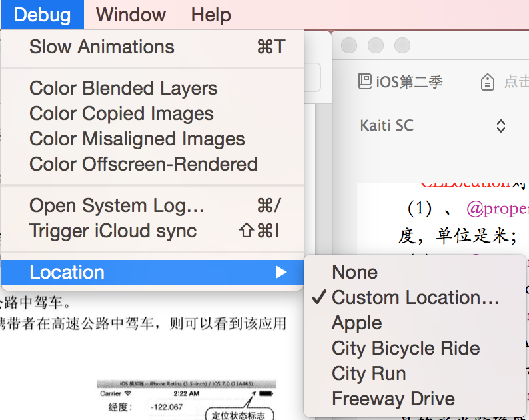The width and height of the screenshot is (529, 420).
Task: Choose Open System Log menu item
Action: coord(117,205)
